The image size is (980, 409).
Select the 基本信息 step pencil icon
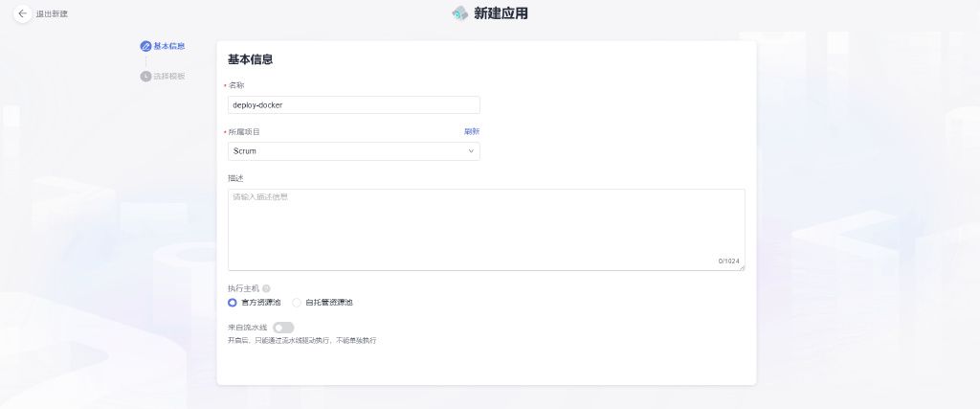[145, 46]
